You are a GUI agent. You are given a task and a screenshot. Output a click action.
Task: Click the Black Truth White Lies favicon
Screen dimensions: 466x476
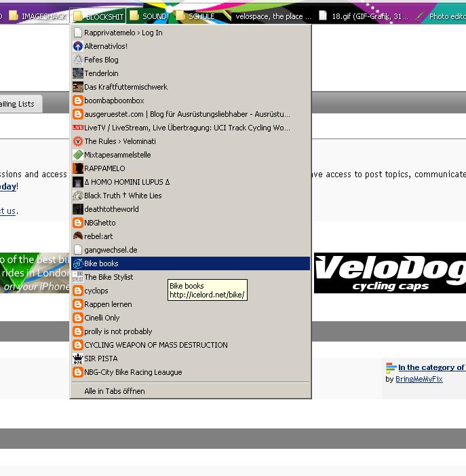(x=78, y=196)
